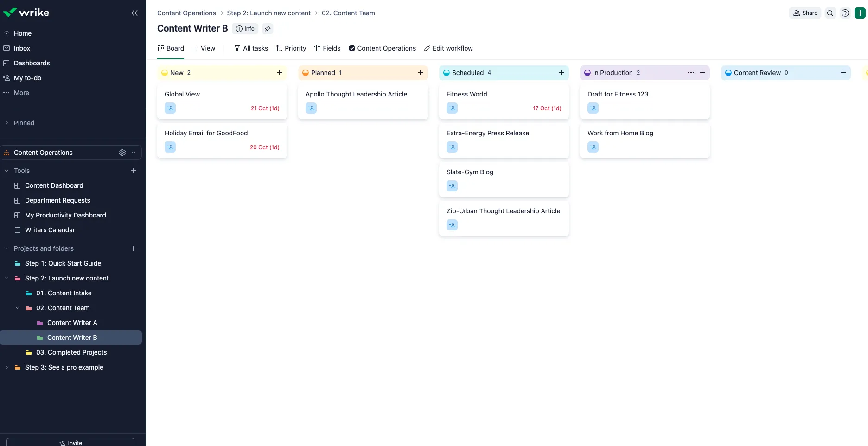Open the search magnifier icon

(830, 13)
